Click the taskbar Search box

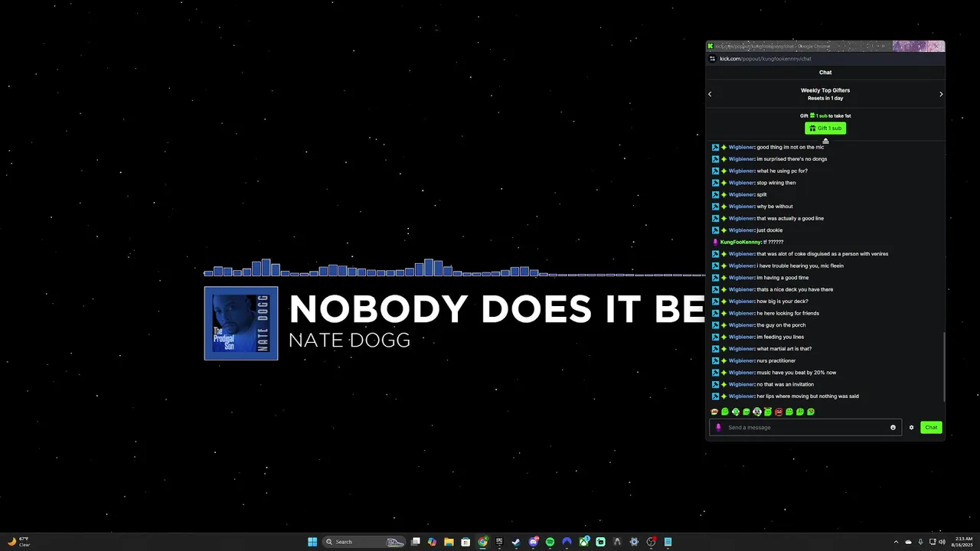tap(365, 542)
